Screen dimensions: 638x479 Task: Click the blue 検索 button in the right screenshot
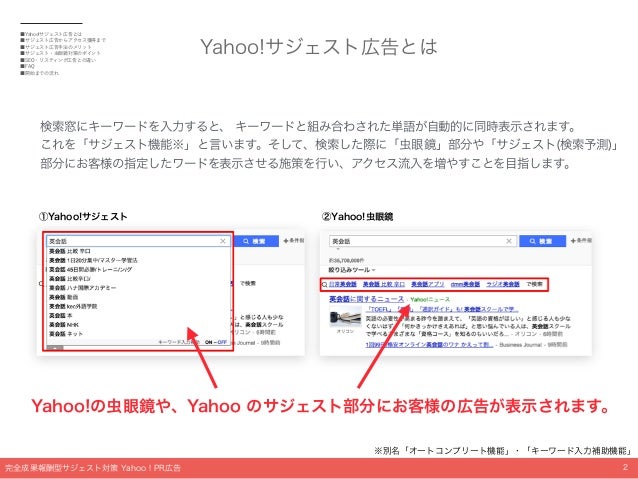tap(542, 241)
